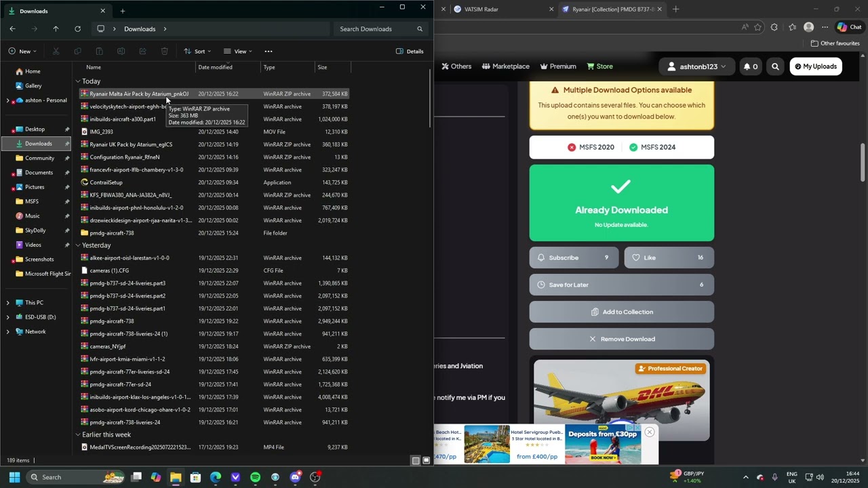Click Add to Collection
This screenshot has width=868, height=488.
pos(622,312)
